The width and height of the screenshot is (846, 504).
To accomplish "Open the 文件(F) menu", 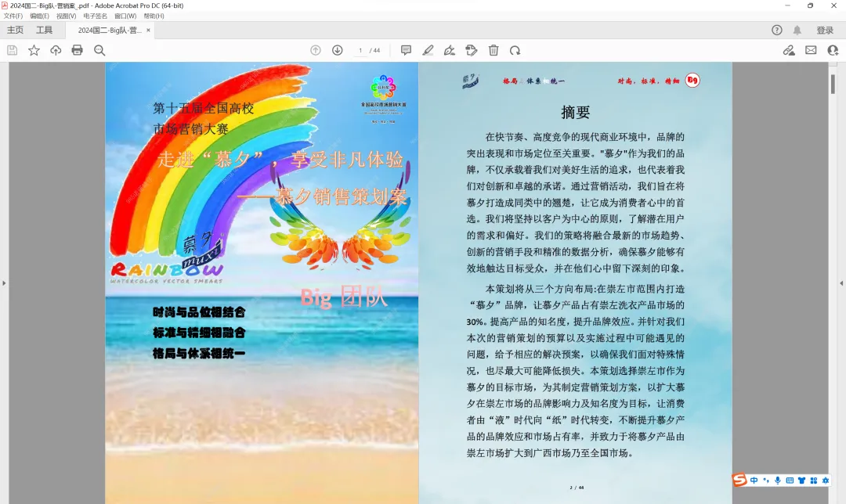I will [13, 16].
